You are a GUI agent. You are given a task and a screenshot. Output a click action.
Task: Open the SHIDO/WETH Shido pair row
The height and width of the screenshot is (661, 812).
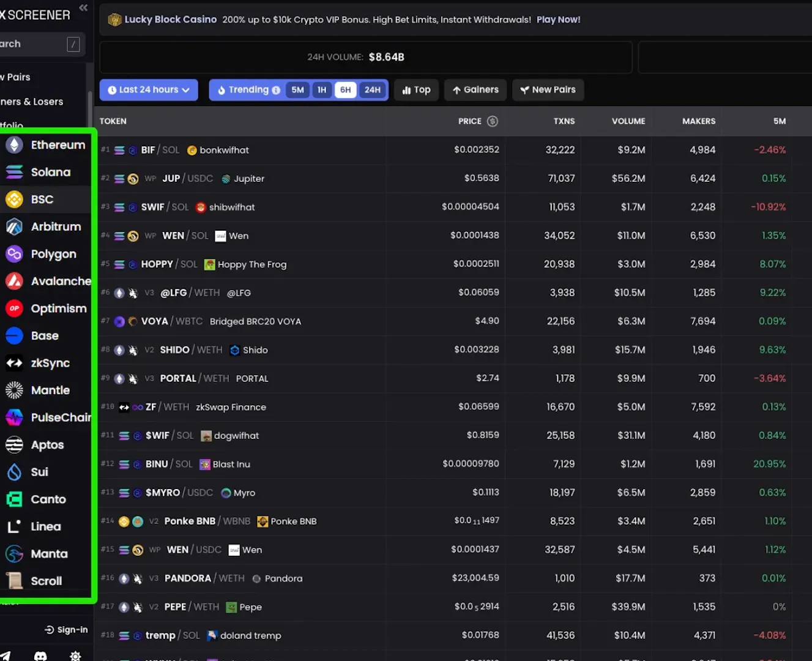click(453, 349)
